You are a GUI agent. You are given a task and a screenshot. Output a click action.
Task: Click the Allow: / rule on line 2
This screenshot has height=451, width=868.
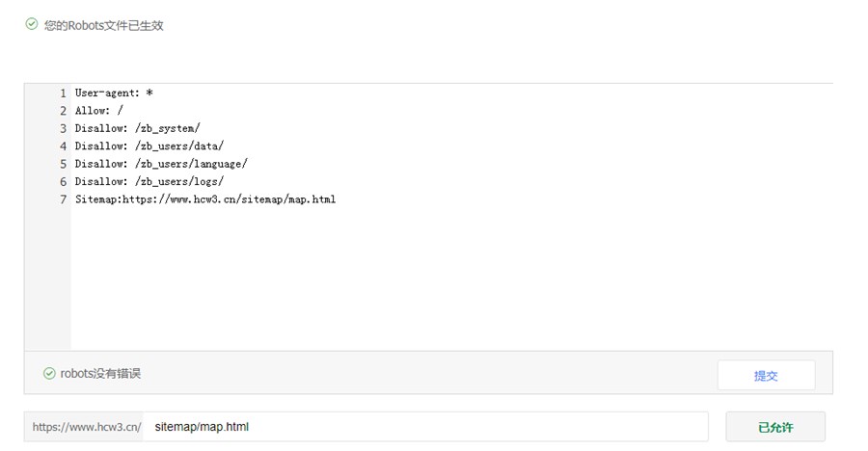pyautogui.click(x=99, y=110)
